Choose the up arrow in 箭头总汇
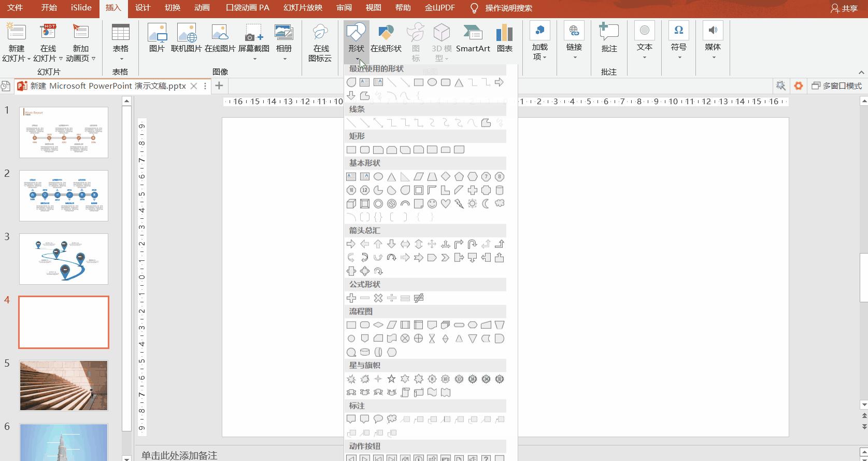The height and width of the screenshot is (461, 868). (378, 244)
